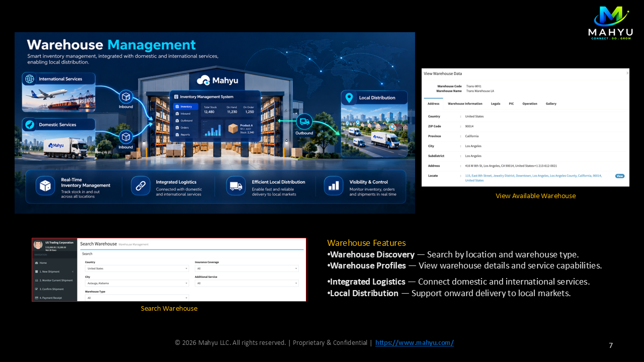Click the US Trading Corporation avatar
The width and height of the screenshot is (644, 362).
tap(38, 245)
